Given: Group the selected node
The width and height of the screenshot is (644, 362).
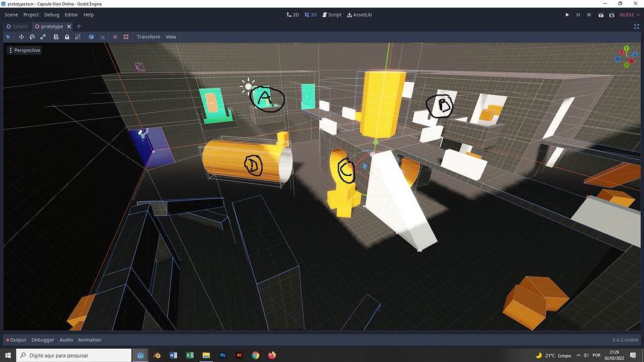Looking at the screenshot, I should [x=78, y=37].
